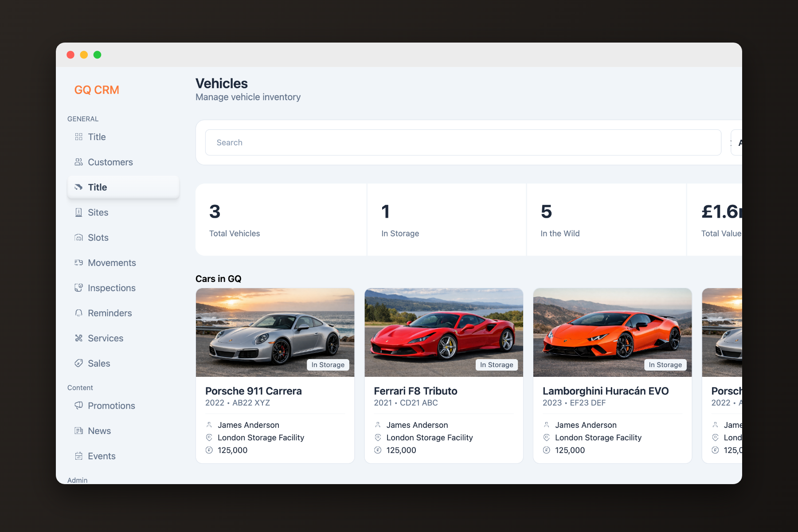
Task: Click the Sales tag icon
Action: [78, 364]
